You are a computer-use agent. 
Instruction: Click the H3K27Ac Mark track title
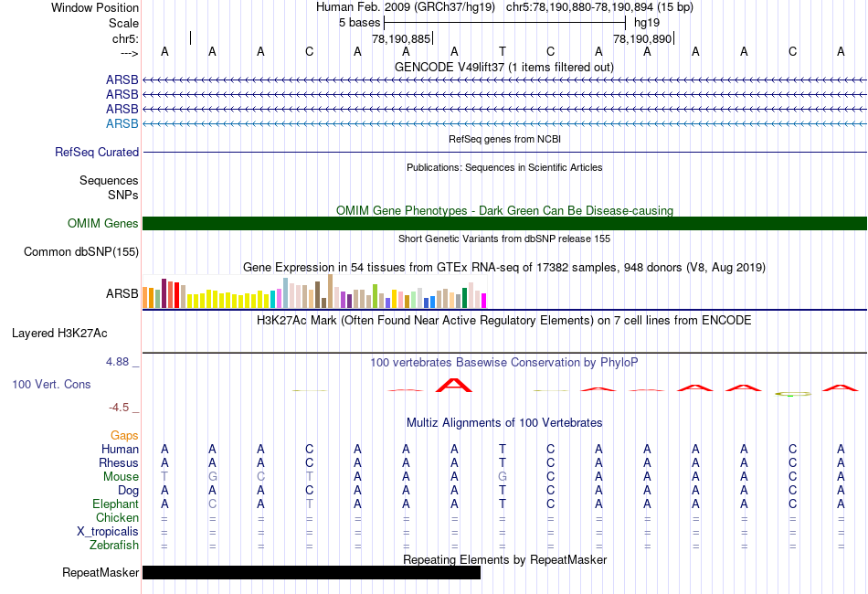[504, 320]
